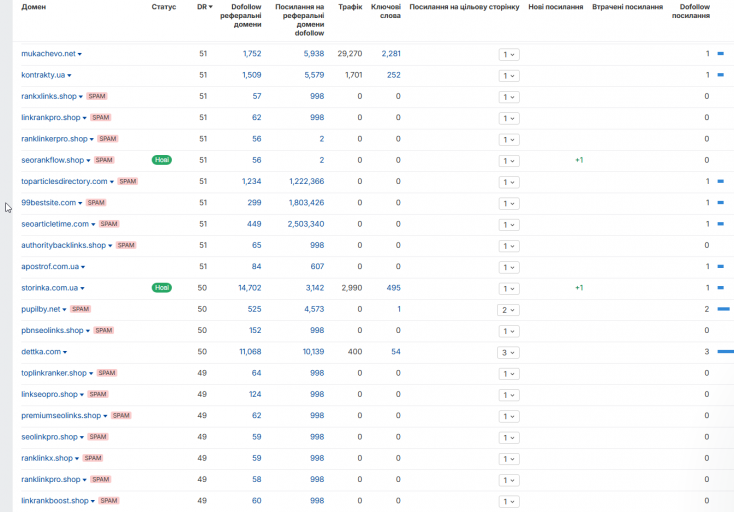
Task: Open the target page dropdown for pupilby.net
Action: (x=508, y=310)
